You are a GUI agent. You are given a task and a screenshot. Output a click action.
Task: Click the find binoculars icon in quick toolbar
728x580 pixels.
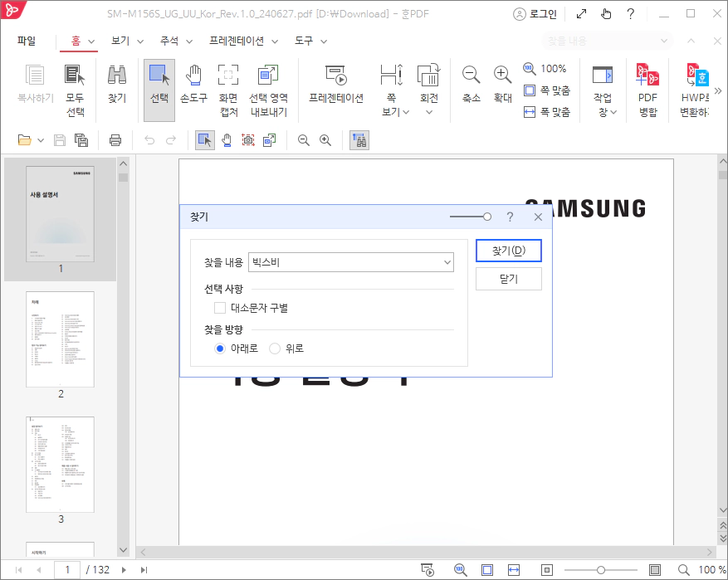pyautogui.click(x=359, y=140)
